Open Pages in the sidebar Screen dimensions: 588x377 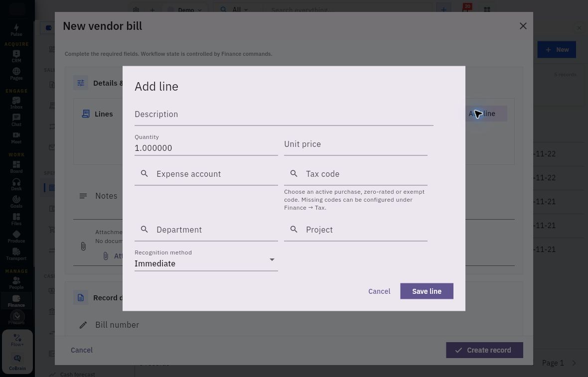coord(16,74)
